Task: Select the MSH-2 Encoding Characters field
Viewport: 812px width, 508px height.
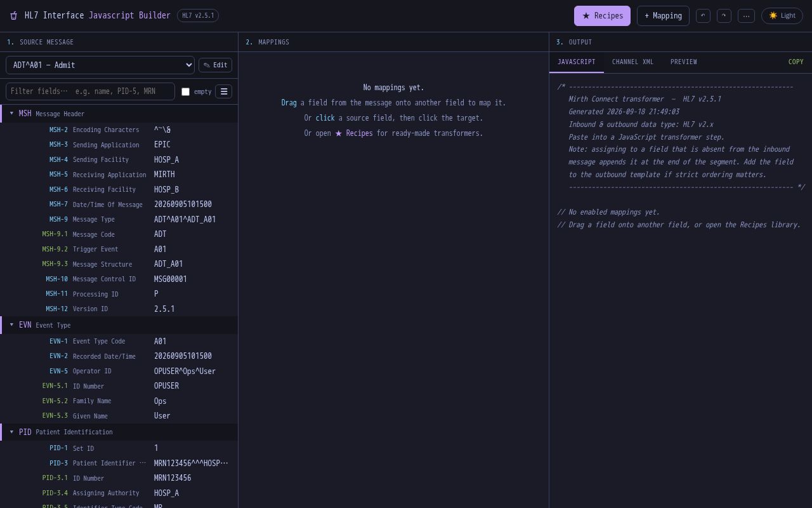Action: (x=119, y=130)
